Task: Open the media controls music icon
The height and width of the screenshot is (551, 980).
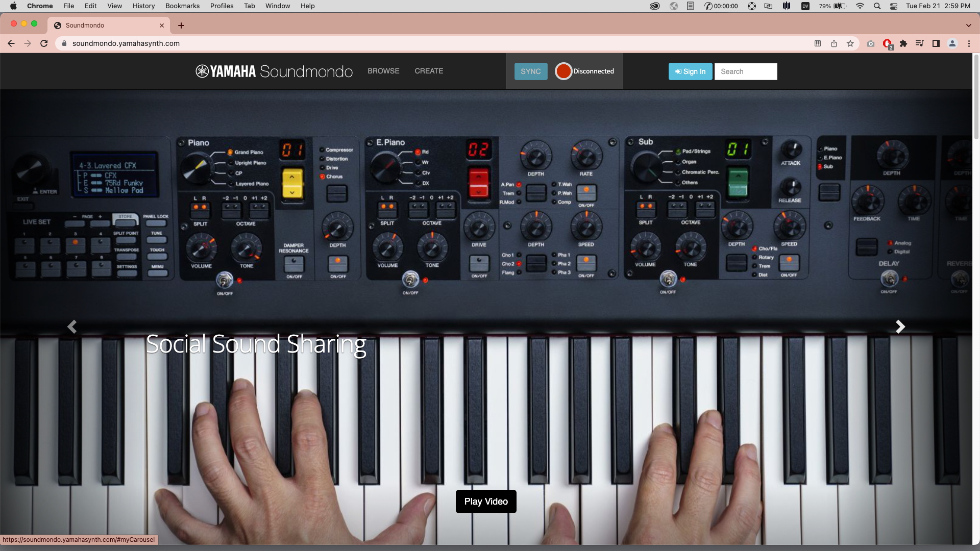Action: pyautogui.click(x=919, y=43)
